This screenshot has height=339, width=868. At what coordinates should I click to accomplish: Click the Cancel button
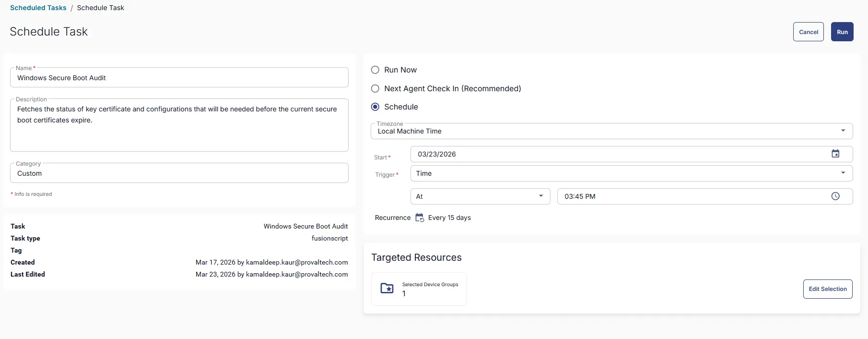tap(808, 32)
